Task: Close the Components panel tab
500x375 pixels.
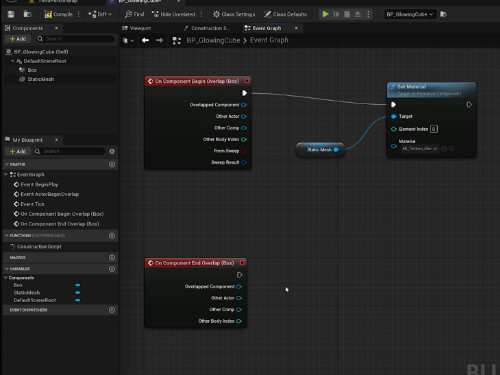Action: click(57, 28)
